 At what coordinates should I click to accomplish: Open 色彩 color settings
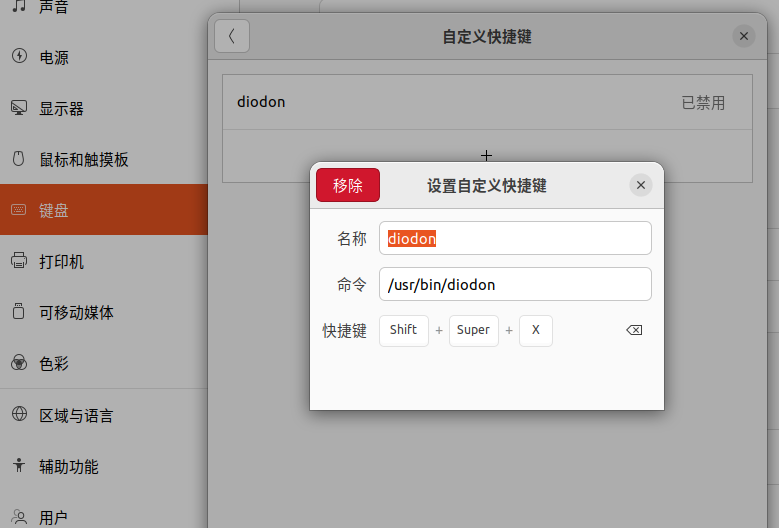coord(104,364)
